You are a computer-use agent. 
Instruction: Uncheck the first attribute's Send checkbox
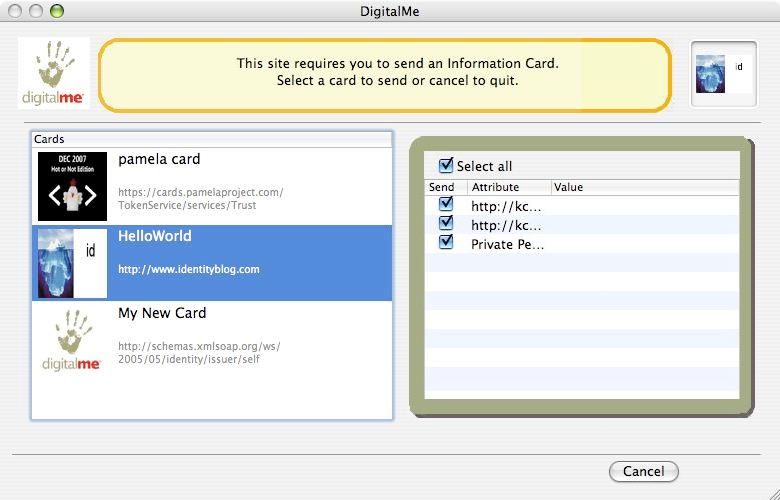click(446, 206)
